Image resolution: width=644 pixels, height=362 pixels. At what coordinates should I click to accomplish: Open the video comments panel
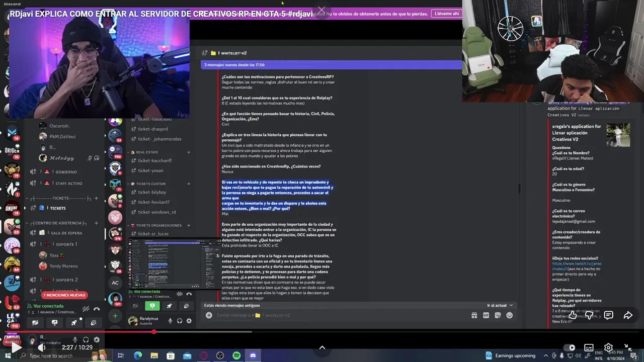click(x=609, y=315)
